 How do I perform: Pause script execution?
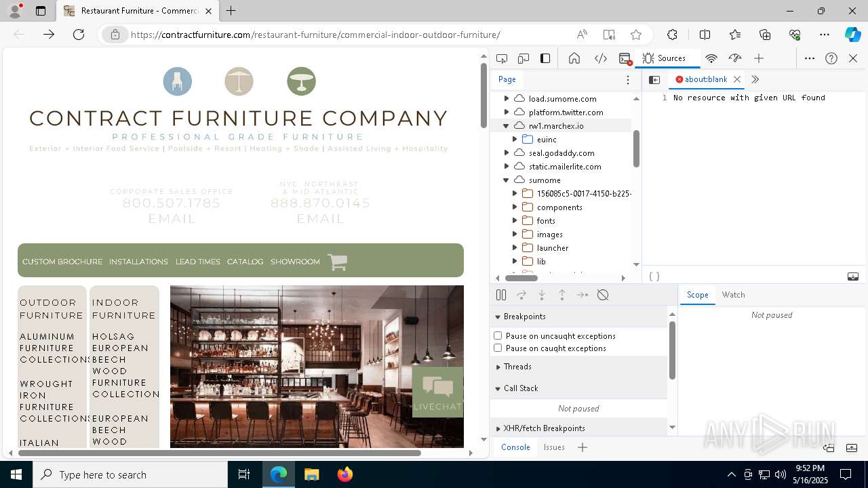pos(501,295)
